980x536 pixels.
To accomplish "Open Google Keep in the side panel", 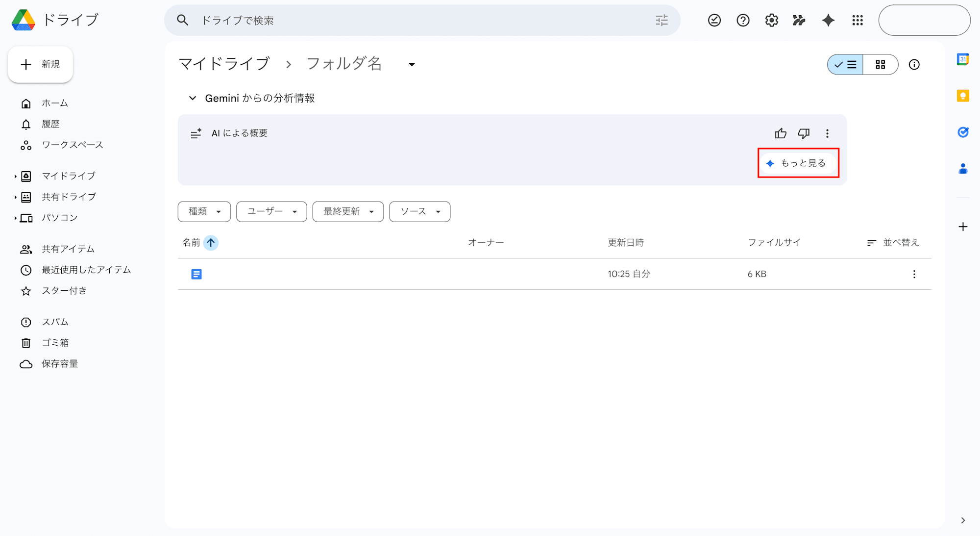I will tap(962, 96).
